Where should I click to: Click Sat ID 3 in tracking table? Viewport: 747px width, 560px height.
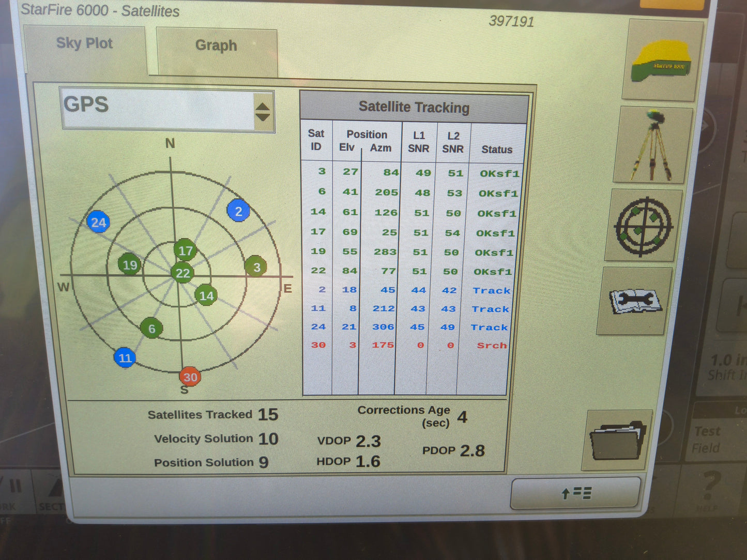pyautogui.click(x=322, y=171)
